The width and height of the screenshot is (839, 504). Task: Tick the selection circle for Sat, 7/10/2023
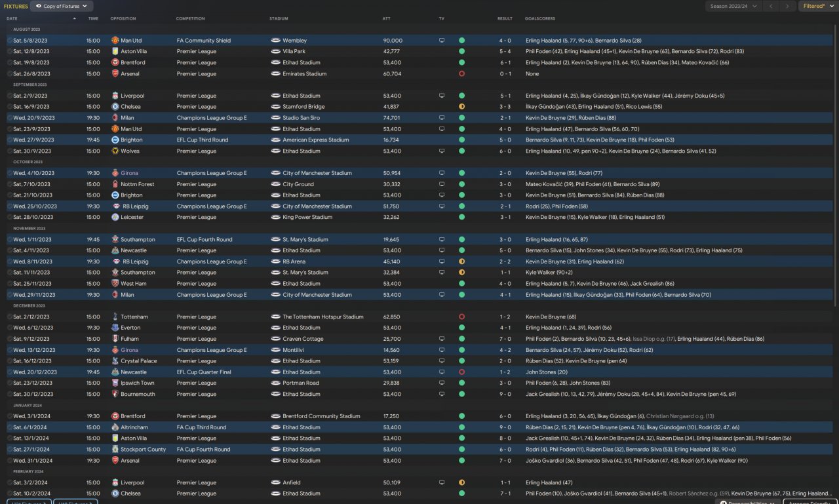point(9,184)
